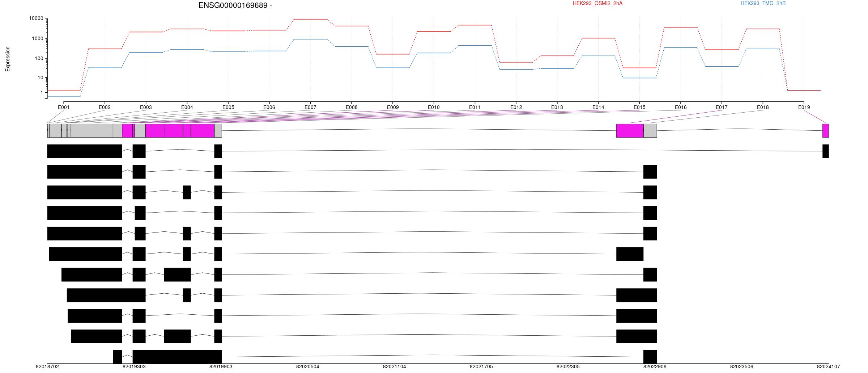
Task: Click exon label E019
Action: 804,107
